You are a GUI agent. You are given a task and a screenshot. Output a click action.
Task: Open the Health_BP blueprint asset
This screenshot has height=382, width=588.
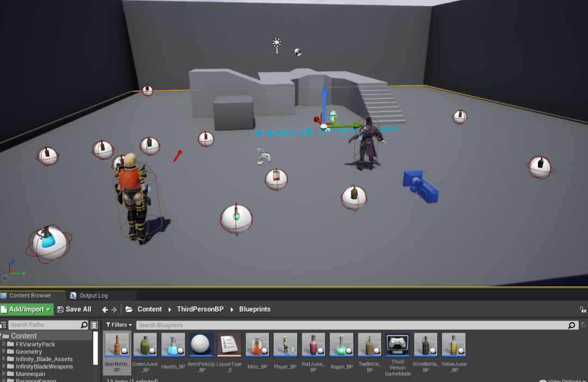click(173, 344)
